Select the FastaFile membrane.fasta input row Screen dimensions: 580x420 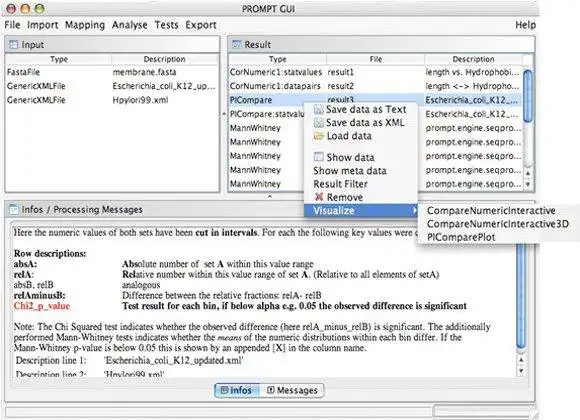pyautogui.click(x=112, y=72)
